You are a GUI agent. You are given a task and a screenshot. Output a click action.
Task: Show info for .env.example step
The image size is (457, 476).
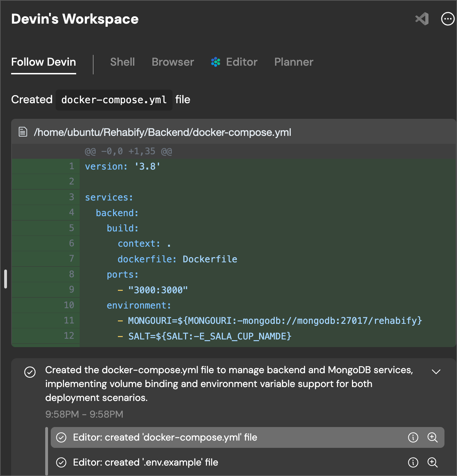coord(413,462)
